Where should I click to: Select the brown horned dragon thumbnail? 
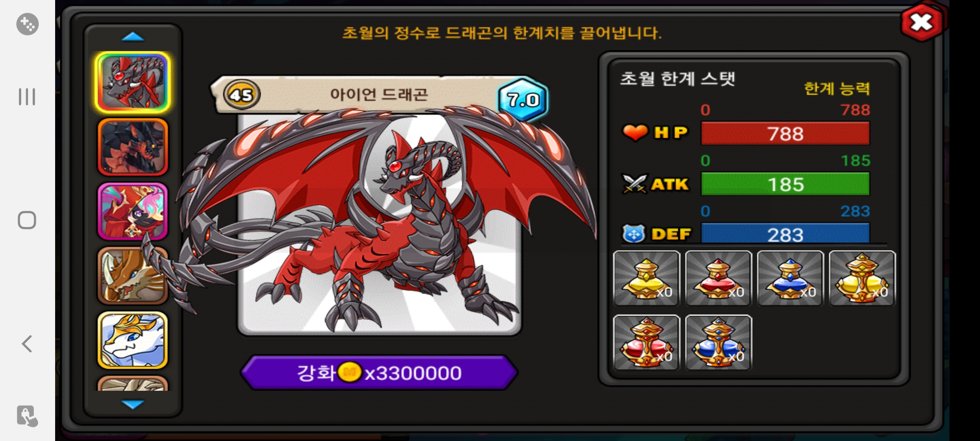[133, 276]
